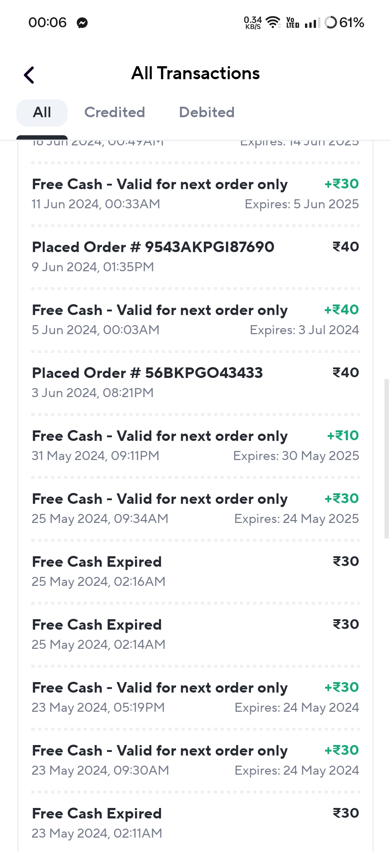Tap the Wi-Fi status icon
This screenshot has width=391, height=868.
coord(273,22)
